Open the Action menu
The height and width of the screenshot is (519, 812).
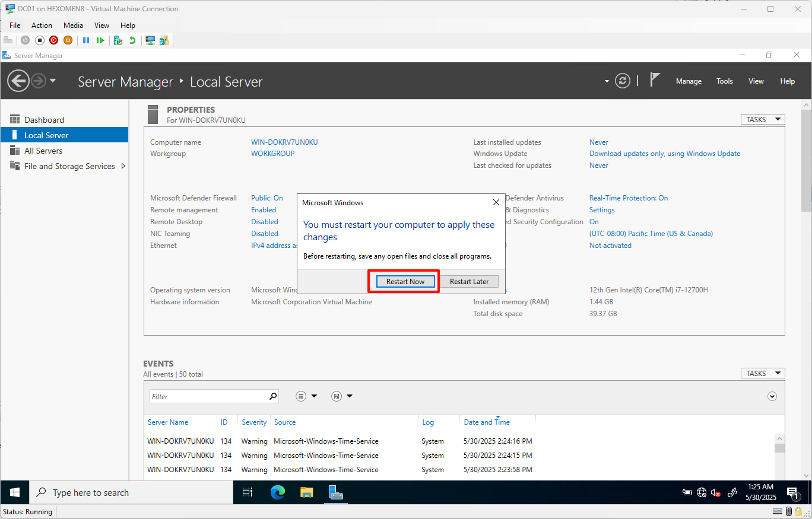[42, 26]
